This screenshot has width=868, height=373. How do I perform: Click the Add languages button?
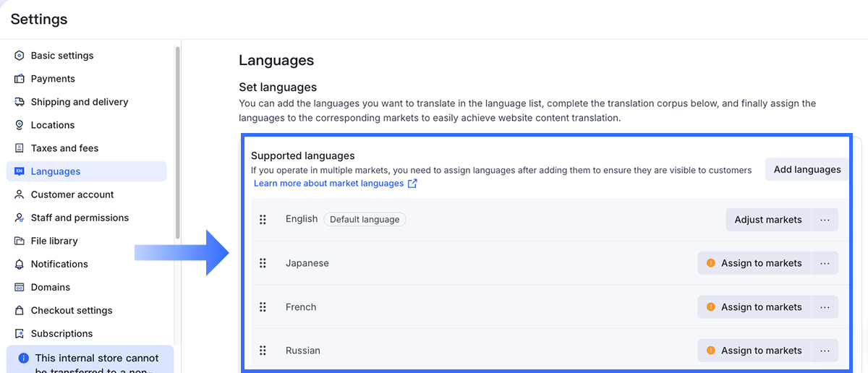[x=807, y=170]
